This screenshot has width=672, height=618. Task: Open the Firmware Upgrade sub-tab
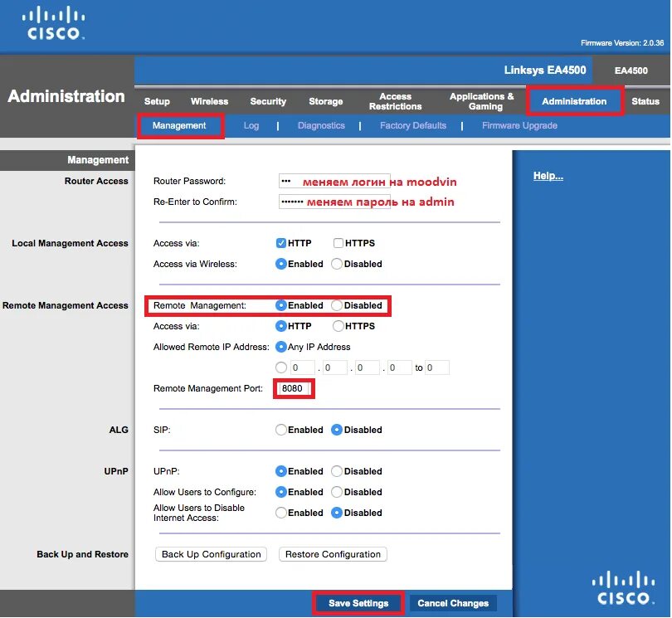[519, 125]
